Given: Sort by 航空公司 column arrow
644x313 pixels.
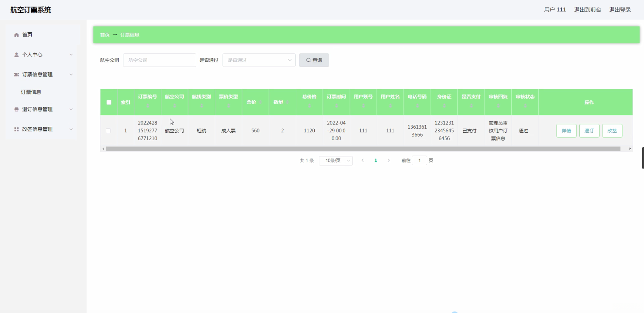Looking at the screenshot, I should click(x=175, y=106).
